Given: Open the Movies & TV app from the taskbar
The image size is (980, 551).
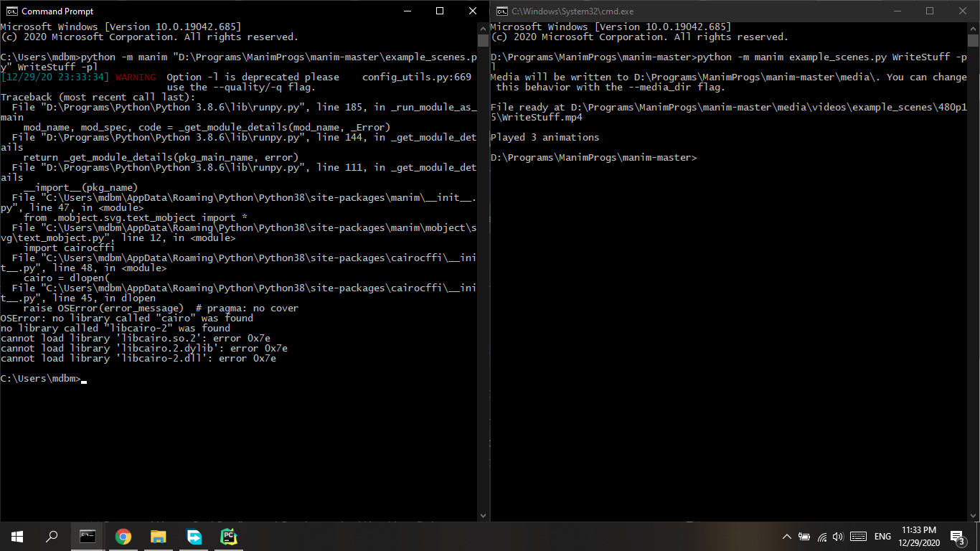Looking at the screenshot, I should (x=193, y=536).
